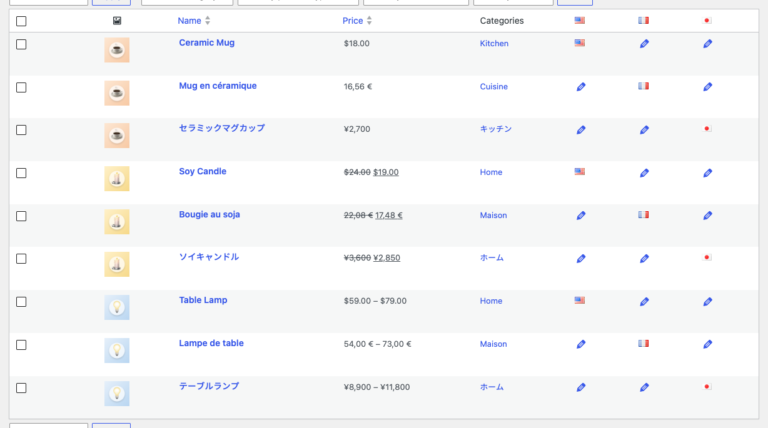The width and height of the screenshot is (768, 428).
Task: Check the テーブルランプ row checkbox
Action: pos(21,388)
